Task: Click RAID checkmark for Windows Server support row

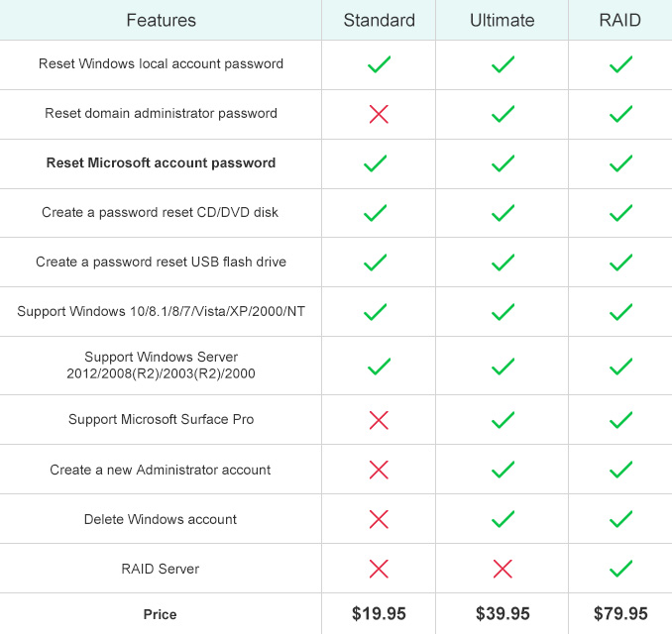Action: click(620, 367)
